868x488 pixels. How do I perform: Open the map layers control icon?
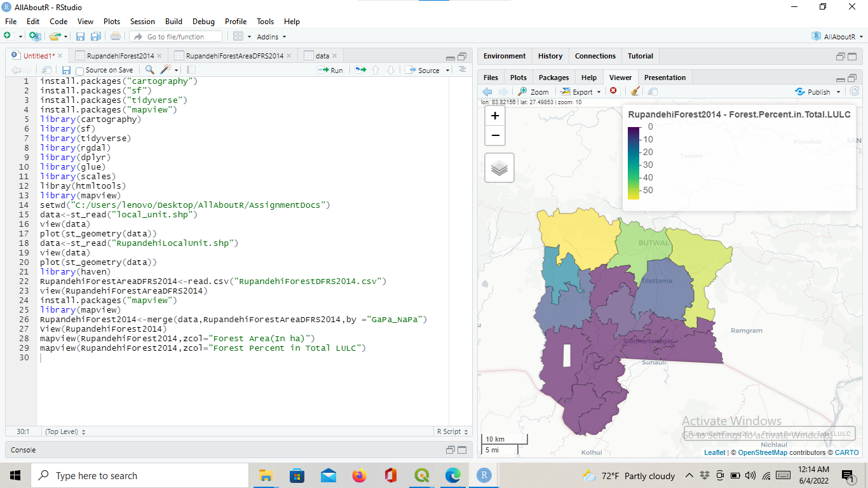coord(499,168)
